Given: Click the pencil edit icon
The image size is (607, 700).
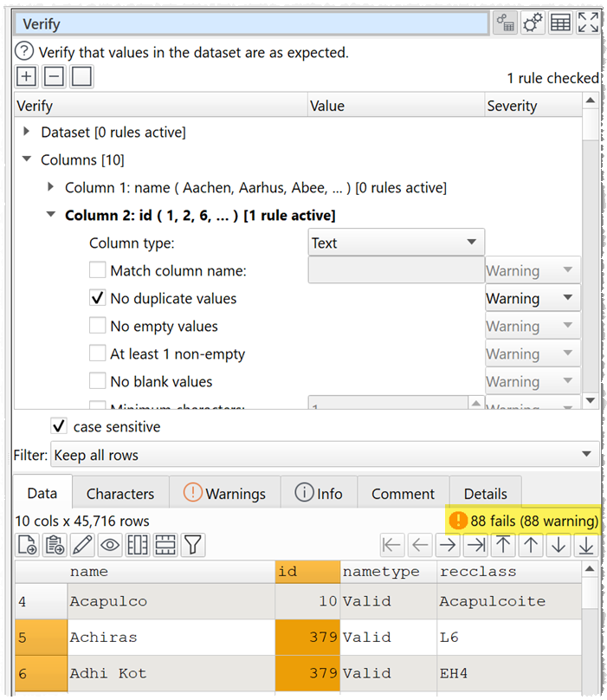Looking at the screenshot, I should pos(82,545).
